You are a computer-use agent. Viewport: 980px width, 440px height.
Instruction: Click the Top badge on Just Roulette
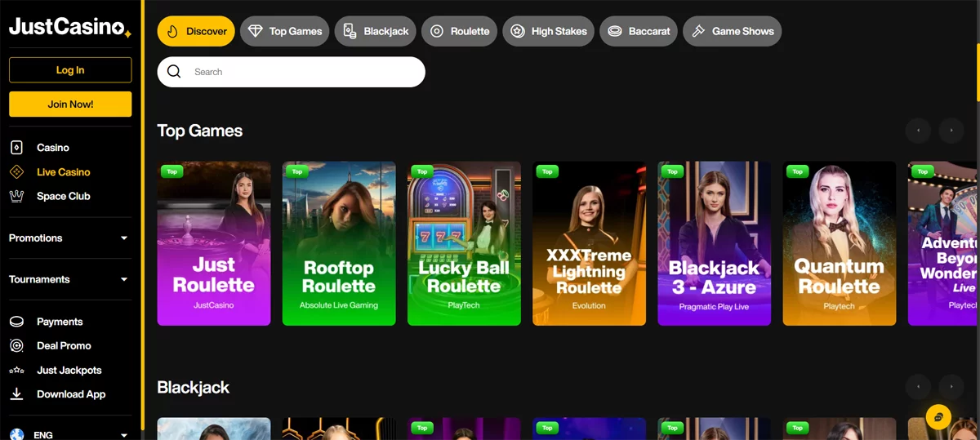171,171
